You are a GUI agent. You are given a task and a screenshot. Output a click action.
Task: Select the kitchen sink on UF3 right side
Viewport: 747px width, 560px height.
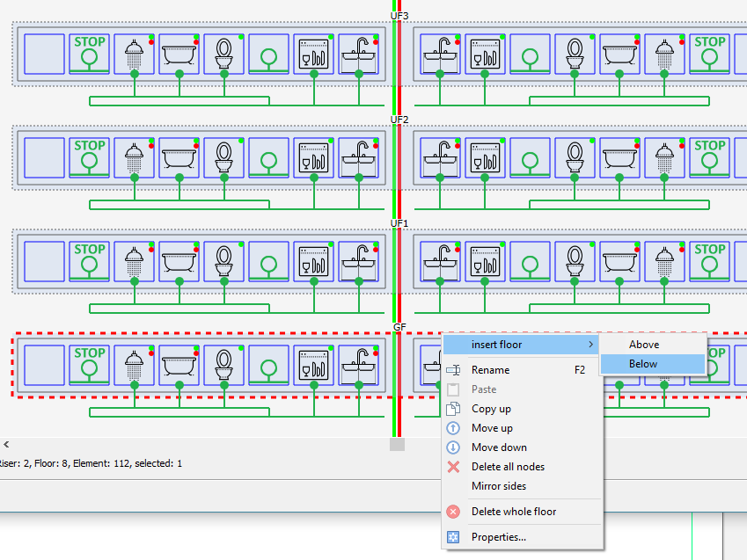click(x=440, y=55)
